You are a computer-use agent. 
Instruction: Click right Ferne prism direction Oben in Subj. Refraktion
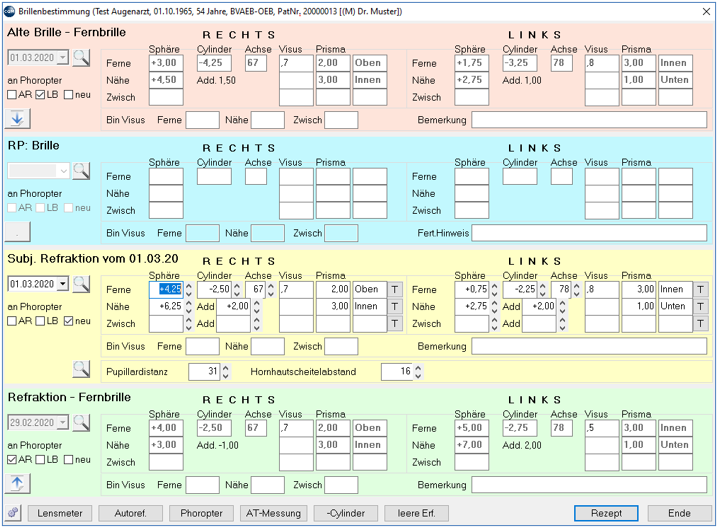click(370, 289)
